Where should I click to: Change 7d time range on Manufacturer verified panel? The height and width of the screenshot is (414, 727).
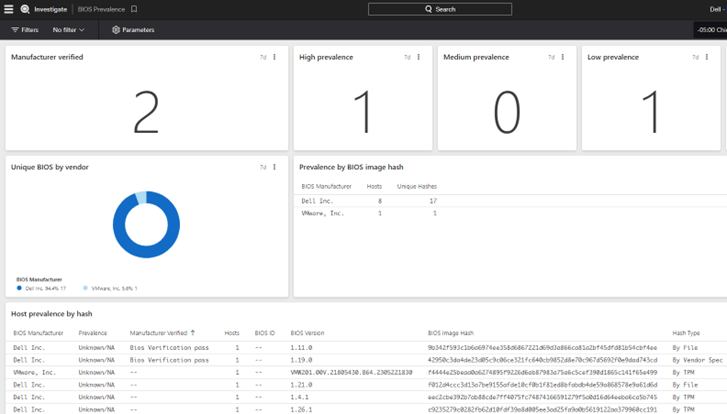[263, 57]
